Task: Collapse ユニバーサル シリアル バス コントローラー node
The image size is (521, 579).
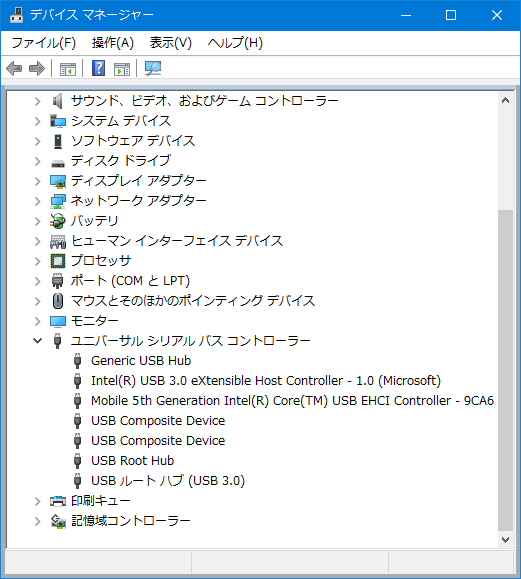Action: coord(37,340)
